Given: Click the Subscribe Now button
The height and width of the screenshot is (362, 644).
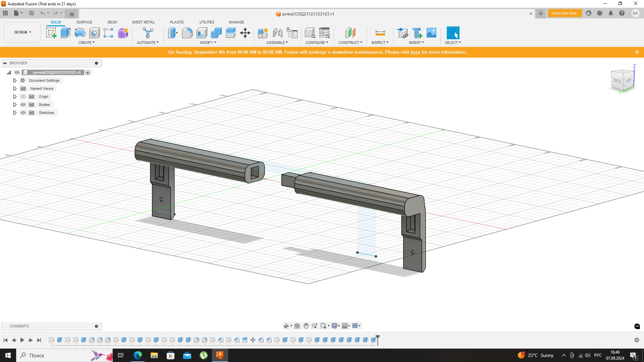Looking at the screenshot, I should (564, 13).
